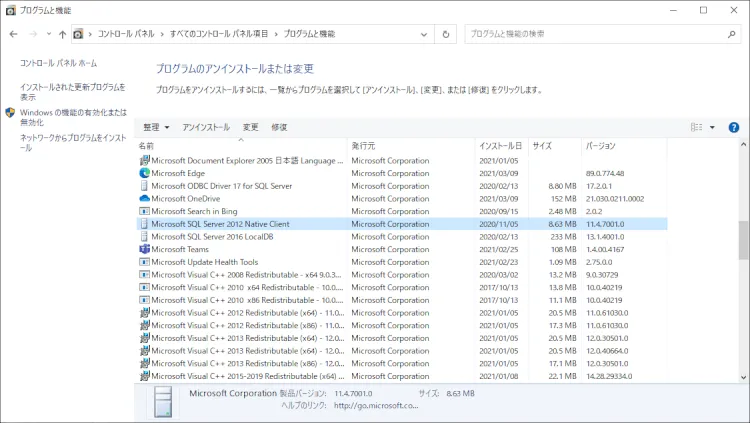
Task: Click the Visual C++ 2012 x64 Redistributable icon
Action: click(x=144, y=312)
